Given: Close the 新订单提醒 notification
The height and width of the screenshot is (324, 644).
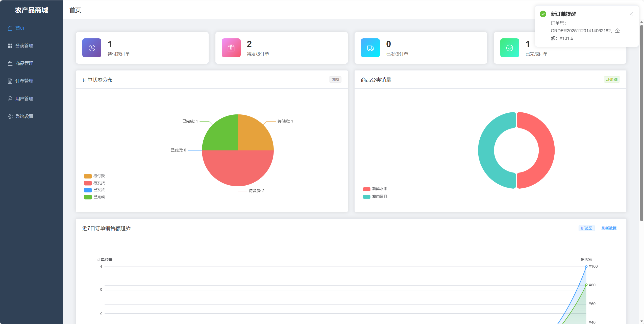Looking at the screenshot, I should [631, 14].
